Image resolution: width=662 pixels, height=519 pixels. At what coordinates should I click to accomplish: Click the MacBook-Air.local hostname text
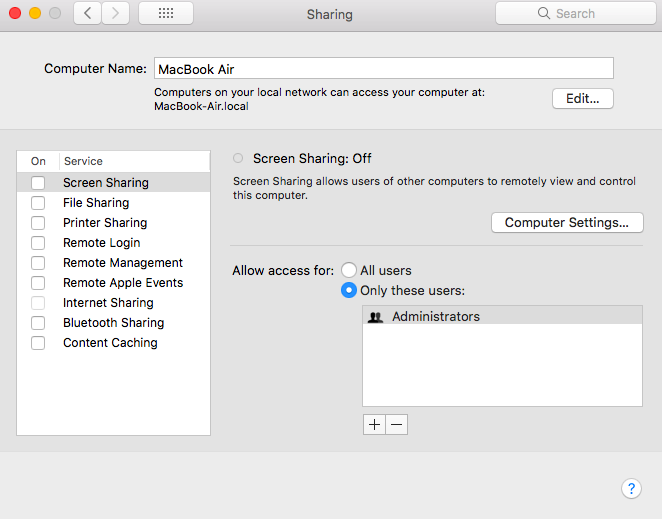point(201,106)
